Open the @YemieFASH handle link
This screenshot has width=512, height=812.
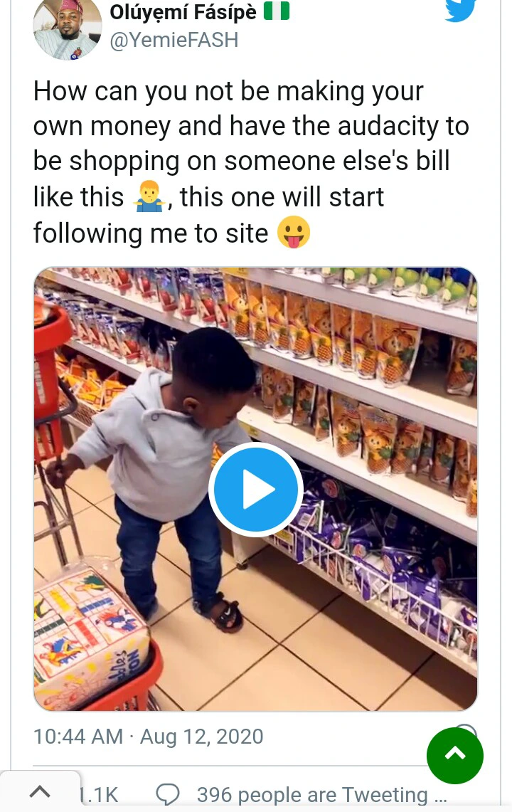pyautogui.click(x=174, y=40)
